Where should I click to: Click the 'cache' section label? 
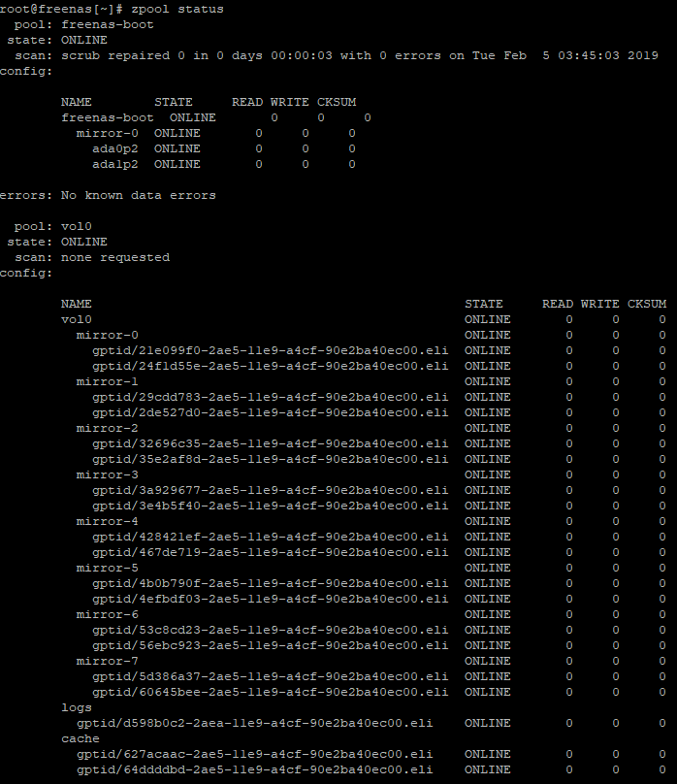[81, 739]
